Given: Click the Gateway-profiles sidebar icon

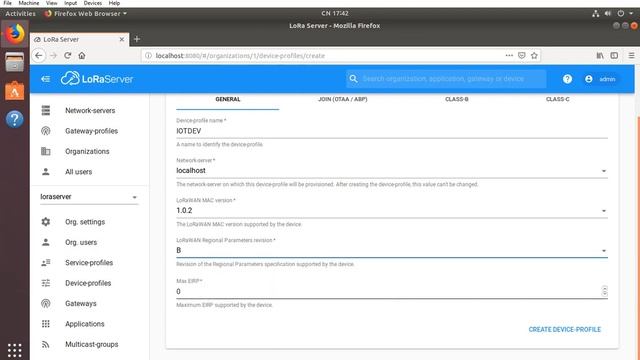Looking at the screenshot, I should coord(46,131).
